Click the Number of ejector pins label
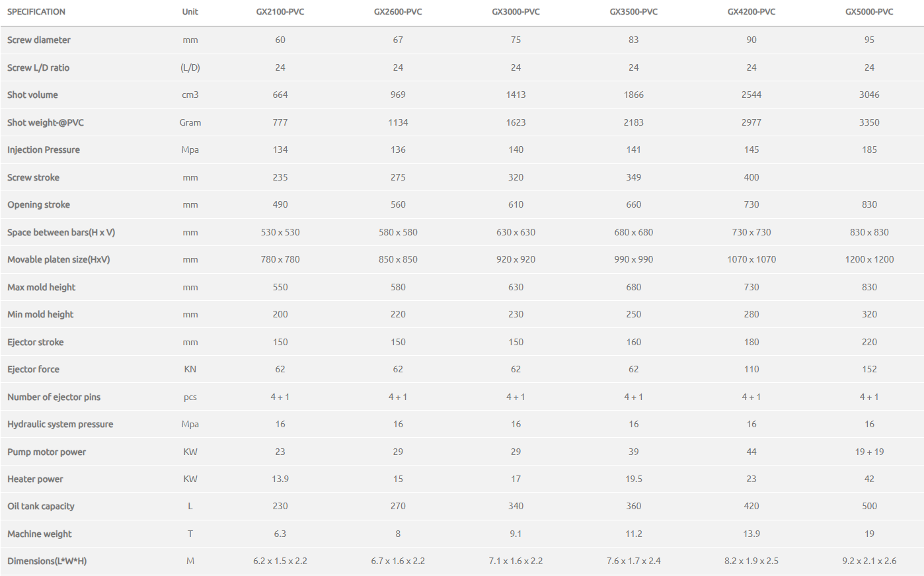The image size is (924, 576). pyautogui.click(x=54, y=397)
